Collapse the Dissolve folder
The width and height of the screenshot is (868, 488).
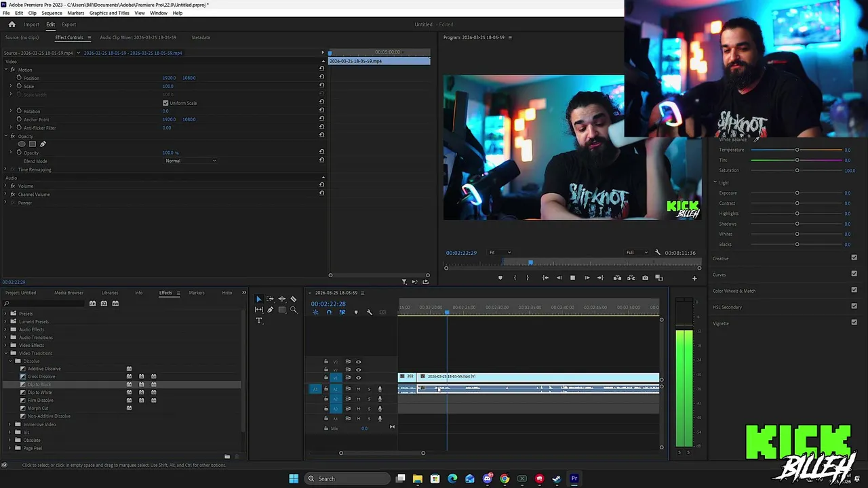[12, 361]
